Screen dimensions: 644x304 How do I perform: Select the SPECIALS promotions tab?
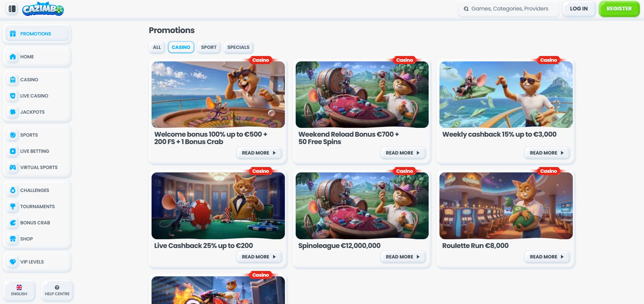pos(238,47)
